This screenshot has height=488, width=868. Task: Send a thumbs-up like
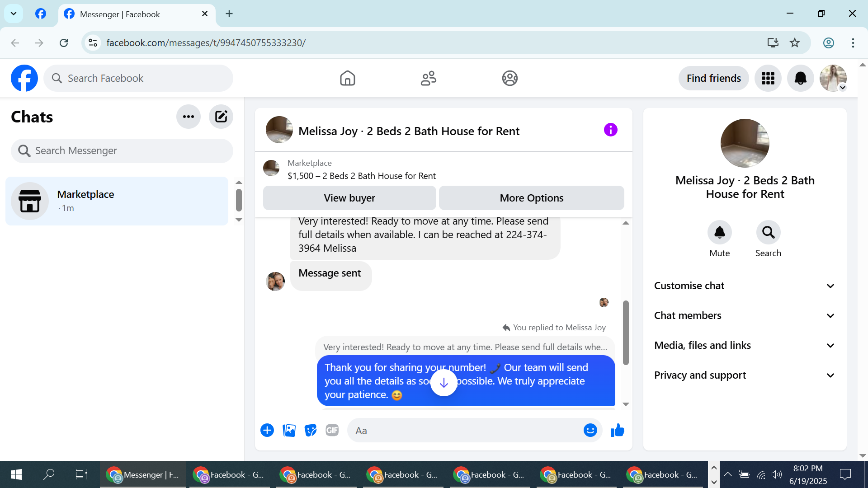click(617, 430)
